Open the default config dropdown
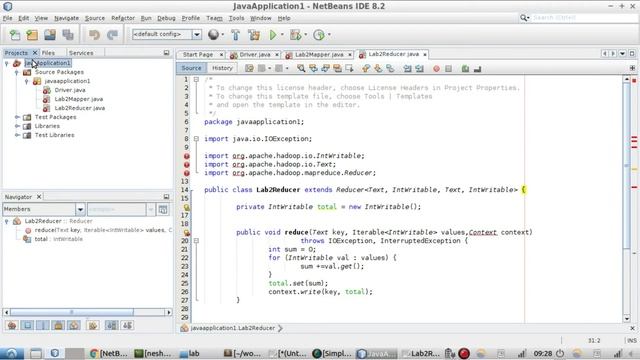 tap(197, 35)
